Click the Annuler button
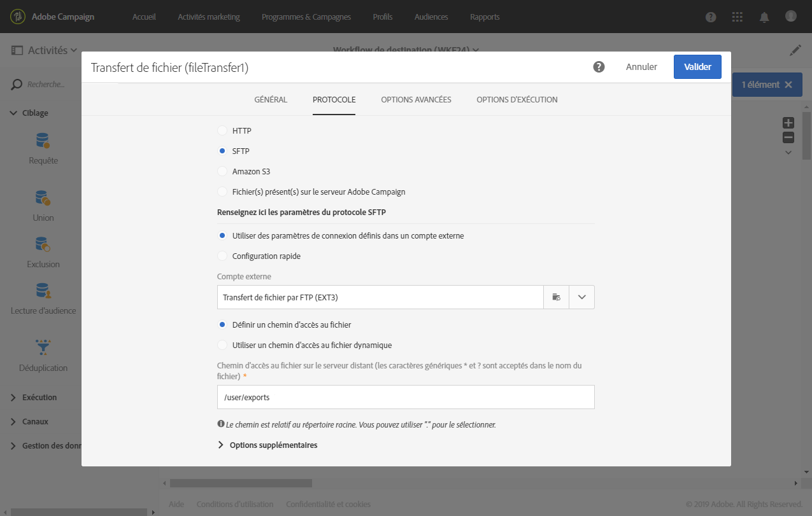The width and height of the screenshot is (812, 516). [641, 67]
